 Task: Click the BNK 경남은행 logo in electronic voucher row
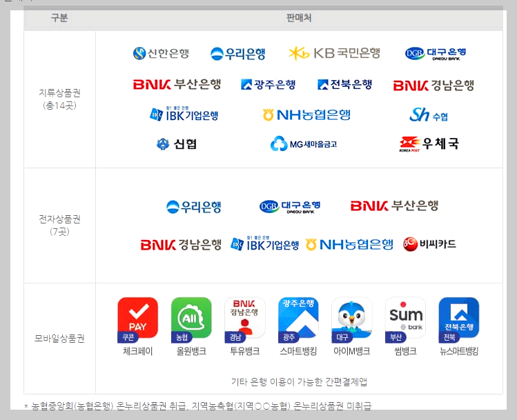181,245
